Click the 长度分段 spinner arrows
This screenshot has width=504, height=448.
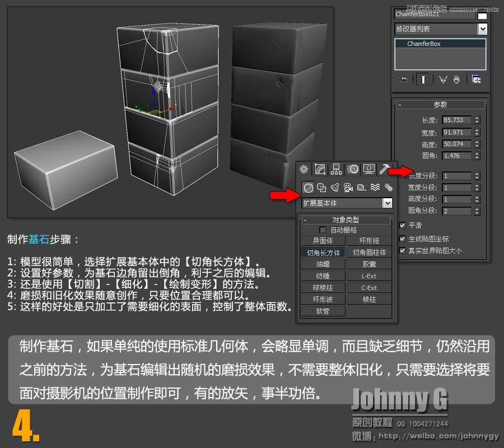click(477, 176)
